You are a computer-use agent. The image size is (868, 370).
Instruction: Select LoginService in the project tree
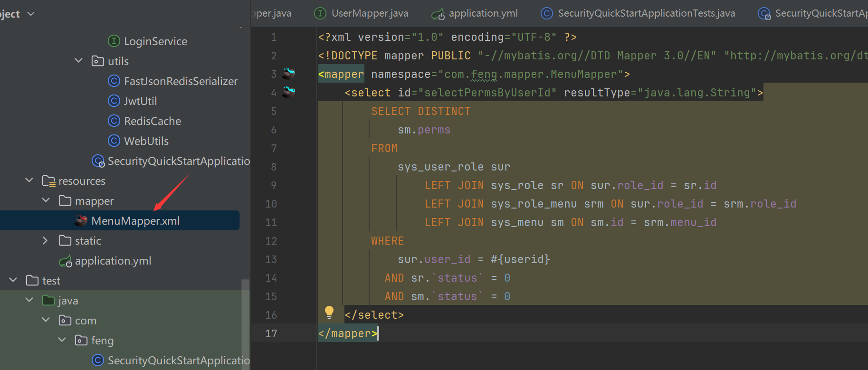pyautogui.click(x=155, y=41)
